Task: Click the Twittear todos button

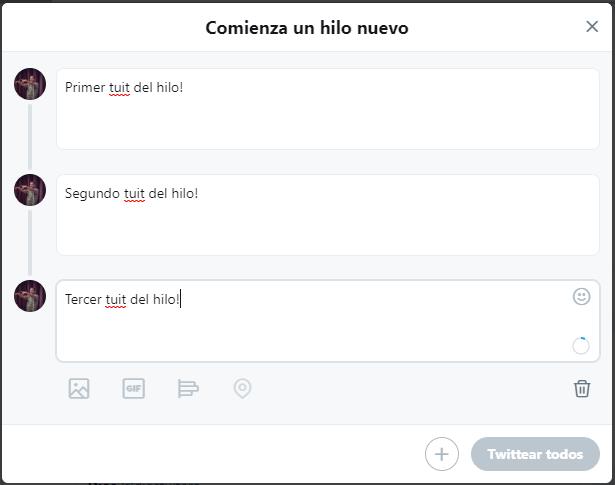Action: pos(535,454)
